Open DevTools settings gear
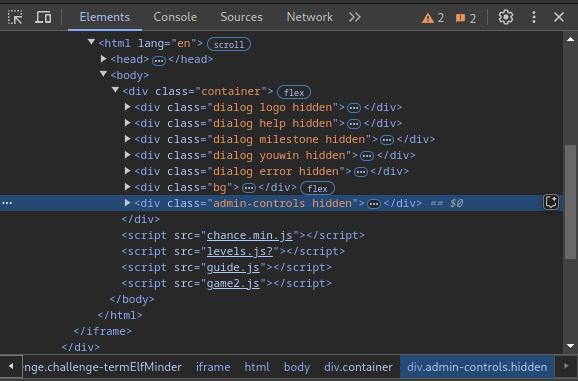Viewport: 578px width, 381px height. click(506, 17)
